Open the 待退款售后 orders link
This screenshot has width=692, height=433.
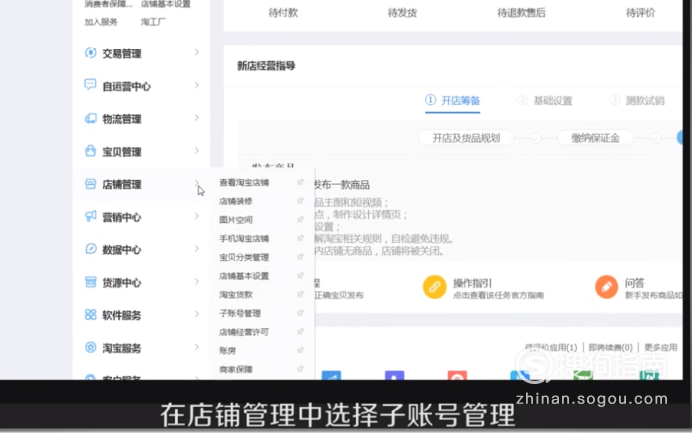(521, 13)
